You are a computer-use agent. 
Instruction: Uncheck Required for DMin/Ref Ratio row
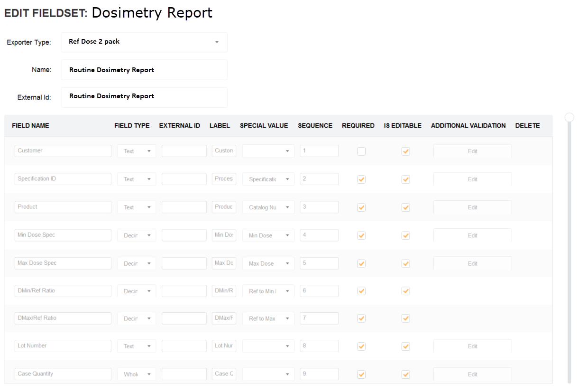coord(361,291)
